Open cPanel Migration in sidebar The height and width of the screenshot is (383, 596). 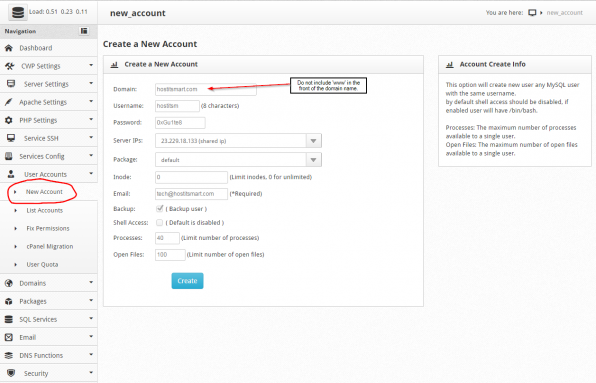(50, 246)
